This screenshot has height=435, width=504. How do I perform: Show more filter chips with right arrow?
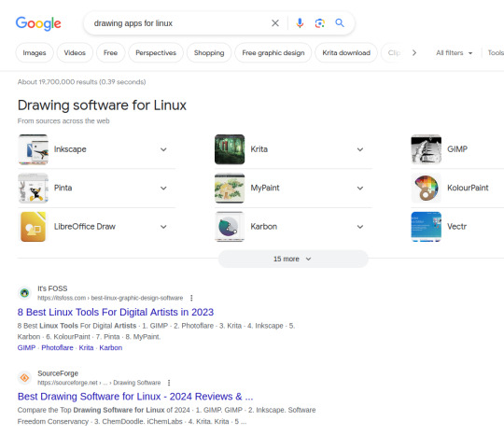414,52
